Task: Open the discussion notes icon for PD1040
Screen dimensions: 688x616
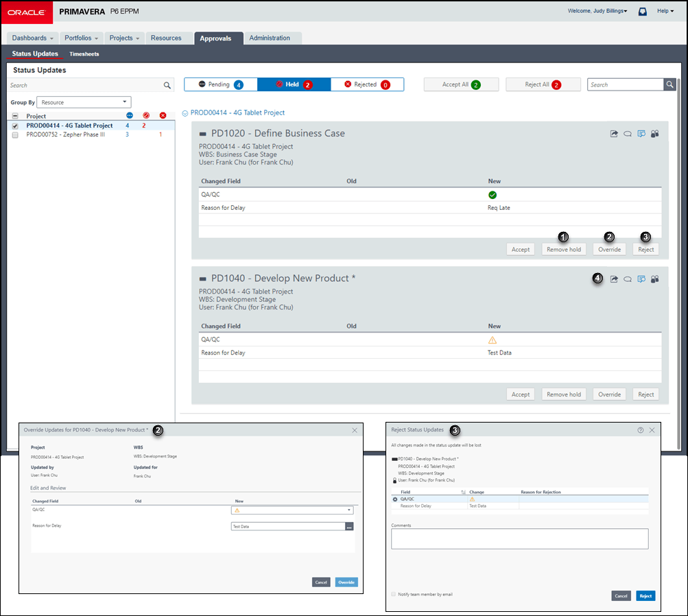Action: [641, 279]
